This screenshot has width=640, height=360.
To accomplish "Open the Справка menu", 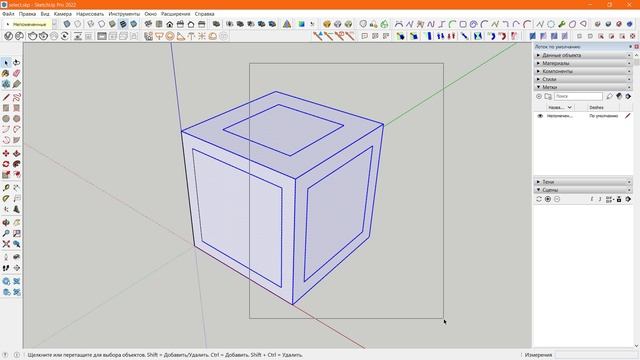I will coord(204,14).
